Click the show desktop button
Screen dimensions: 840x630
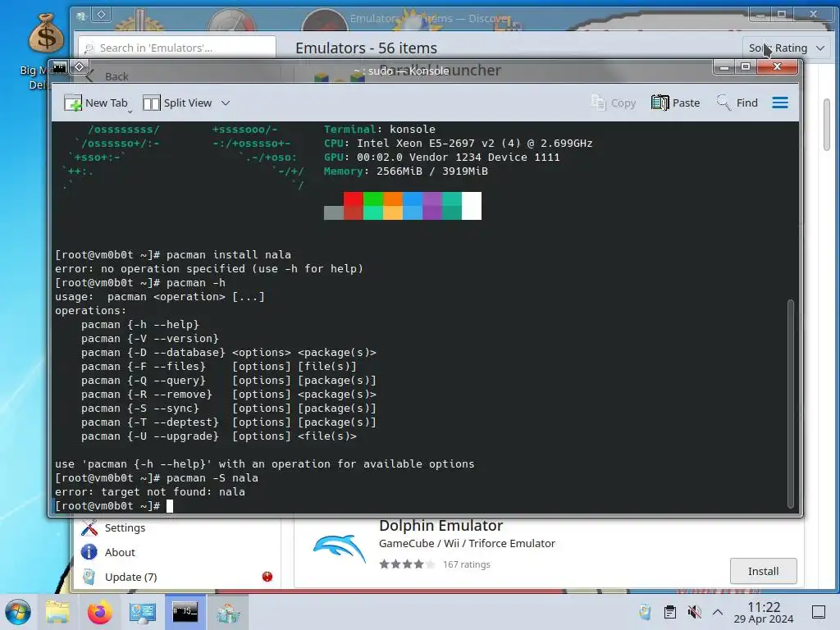tap(819, 612)
